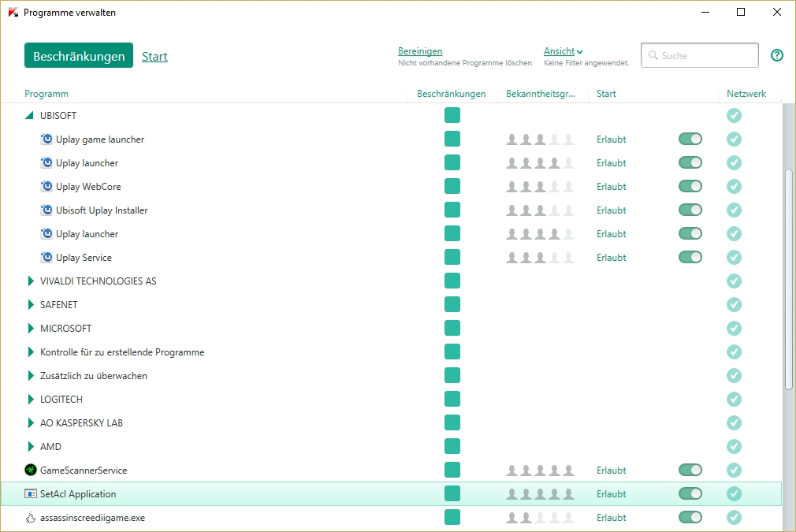Click network checkmark for AO KASPERSKY LAB
The image size is (796, 532).
[734, 422]
